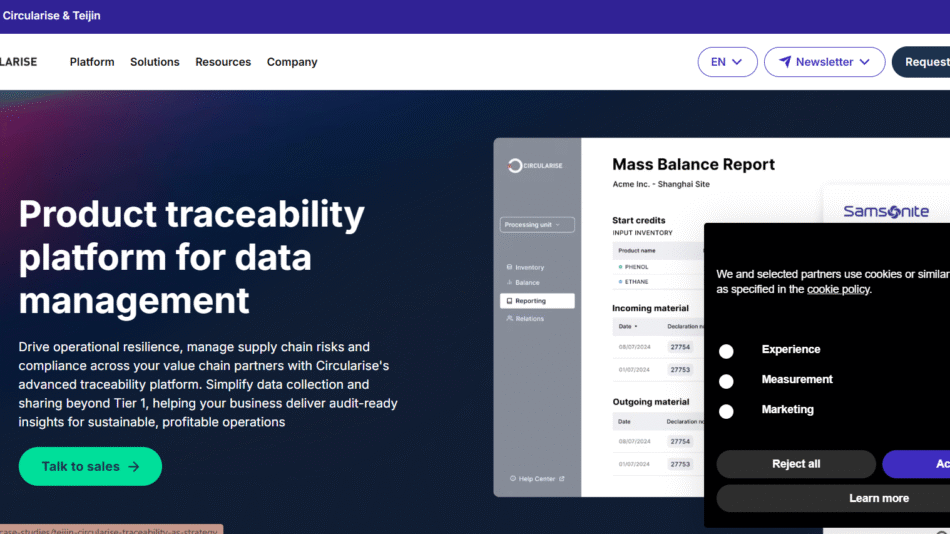Click the Samsonite logo card

(x=886, y=211)
